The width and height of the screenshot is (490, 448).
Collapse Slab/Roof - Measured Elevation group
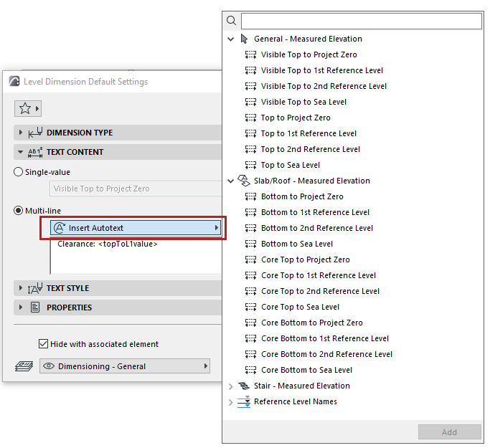[x=230, y=181]
